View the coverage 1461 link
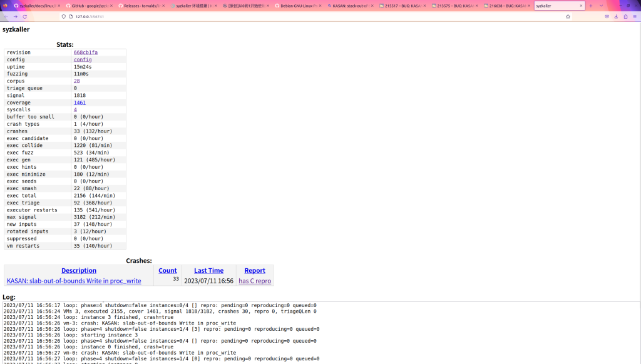The height and width of the screenshot is (364, 641). click(x=79, y=102)
